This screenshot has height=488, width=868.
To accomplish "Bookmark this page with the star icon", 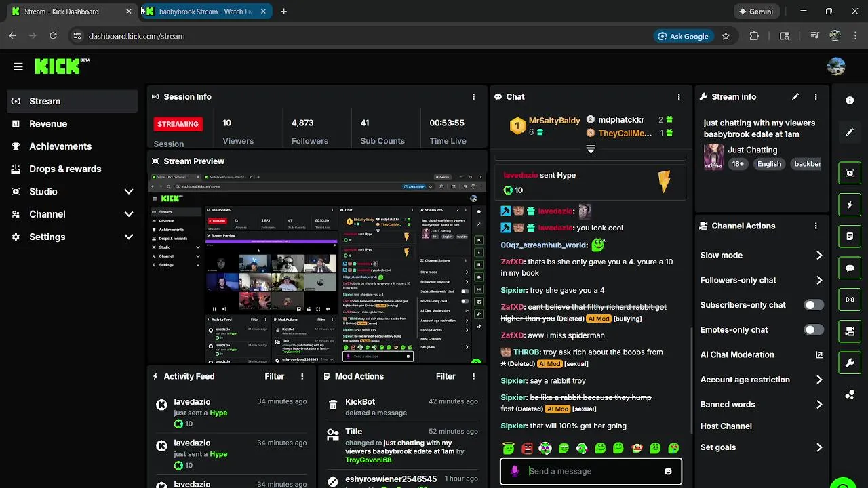I will click(726, 36).
